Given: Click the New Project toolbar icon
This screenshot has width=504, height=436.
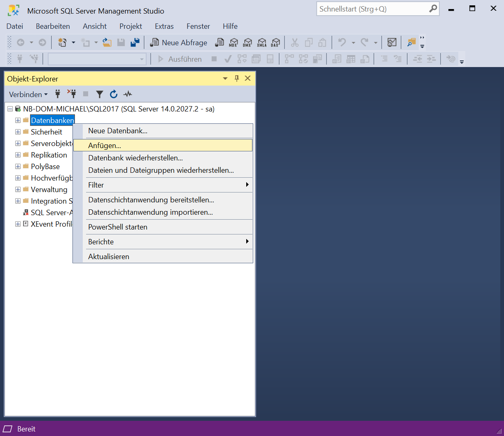Looking at the screenshot, I should pos(62,42).
